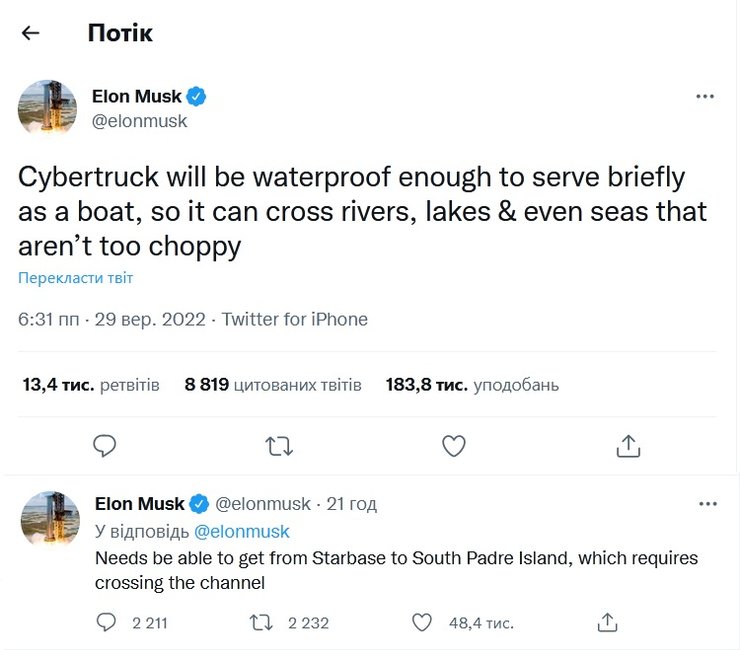740x650 pixels.
Task: Click the 'Twitter for iPhone' source link
Action: tap(294, 320)
